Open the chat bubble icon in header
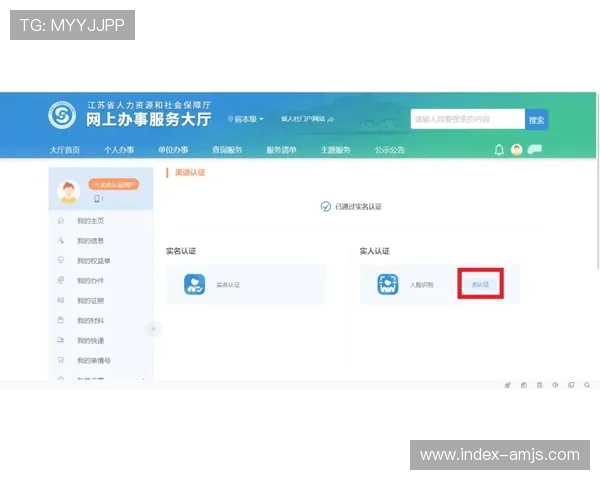Viewport: 600px width, 480px height. [535, 149]
